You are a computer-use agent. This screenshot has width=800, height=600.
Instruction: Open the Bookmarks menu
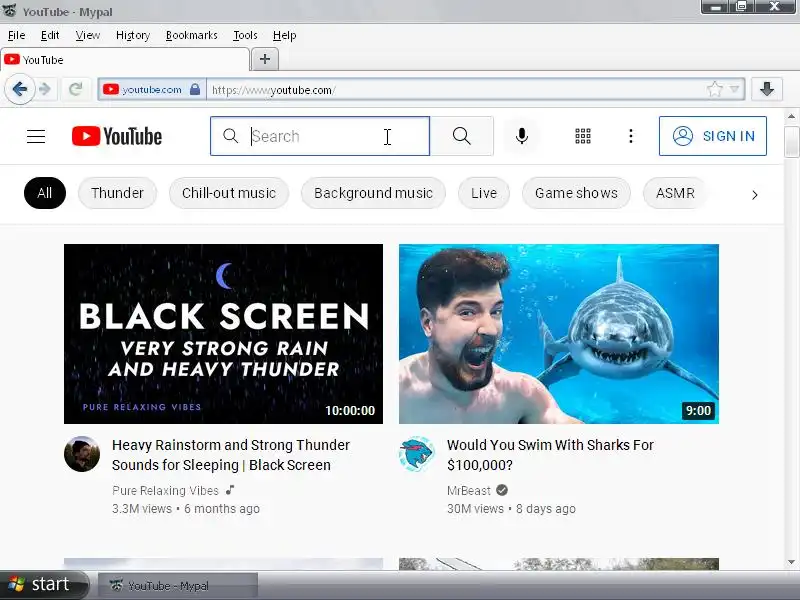pyautogui.click(x=191, y=35)
